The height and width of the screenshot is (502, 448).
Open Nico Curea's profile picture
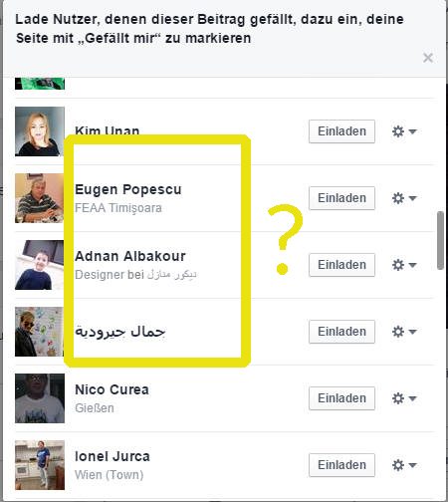point(40,398)
